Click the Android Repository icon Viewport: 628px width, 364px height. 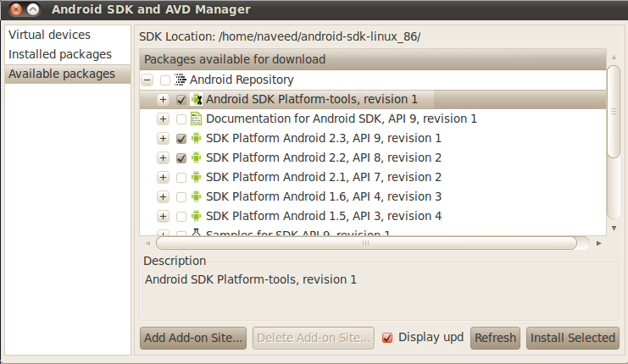click(x=181, y=80)
